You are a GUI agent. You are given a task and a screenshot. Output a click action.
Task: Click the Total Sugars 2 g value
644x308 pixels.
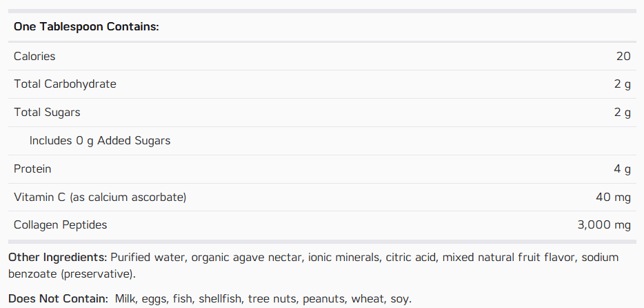[x=623, y=113]
